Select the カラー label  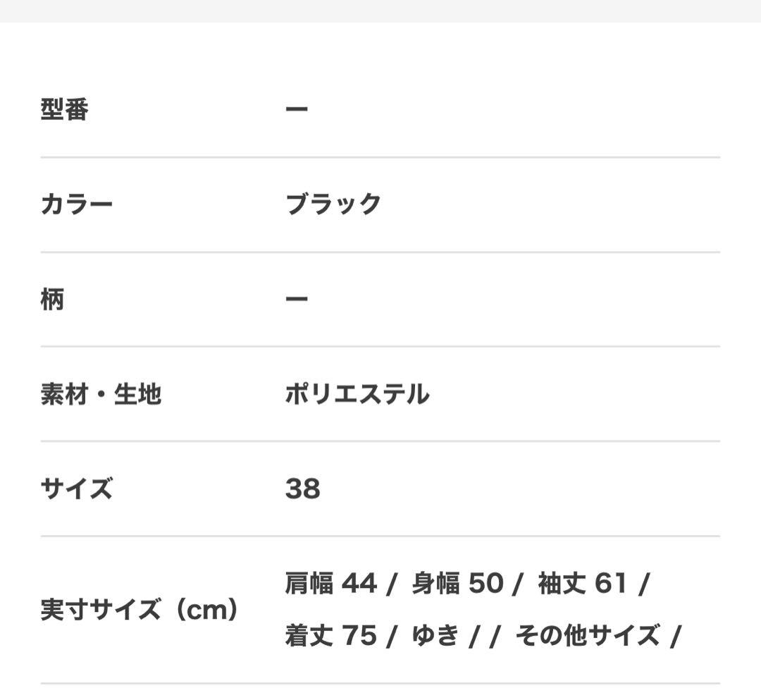click(77, 204)
